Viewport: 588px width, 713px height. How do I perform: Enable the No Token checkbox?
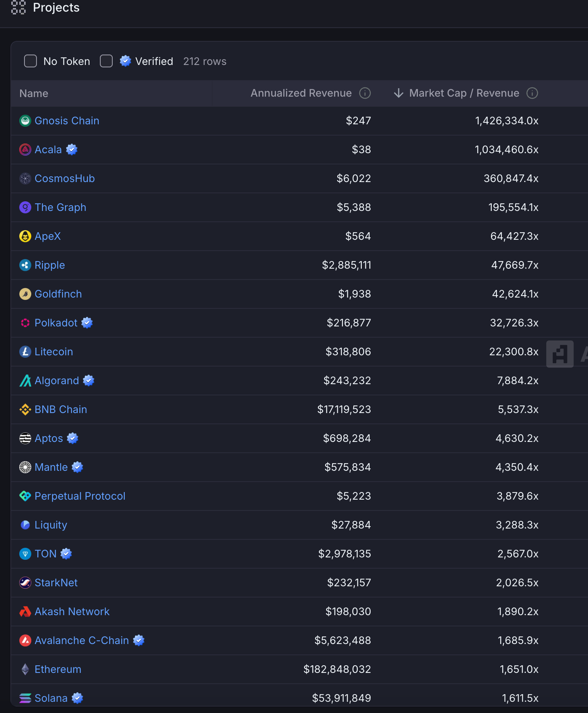(30, 61)
